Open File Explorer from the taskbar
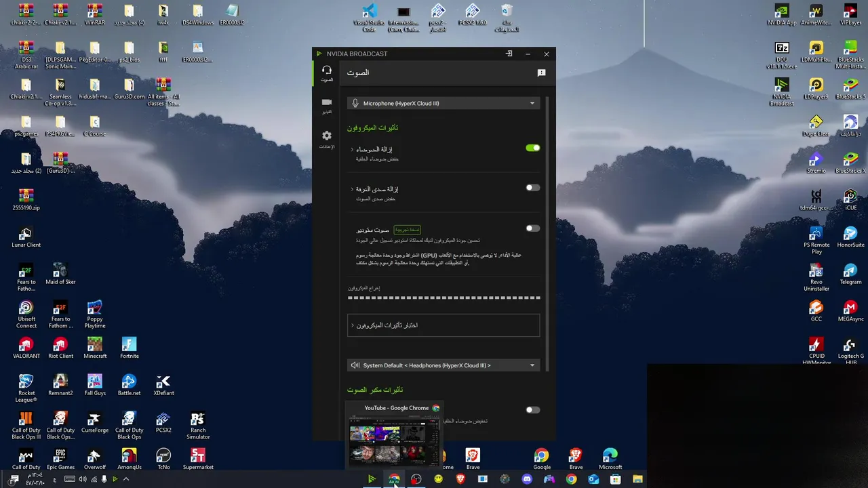868x488 pixels. [x=637, y=479]
